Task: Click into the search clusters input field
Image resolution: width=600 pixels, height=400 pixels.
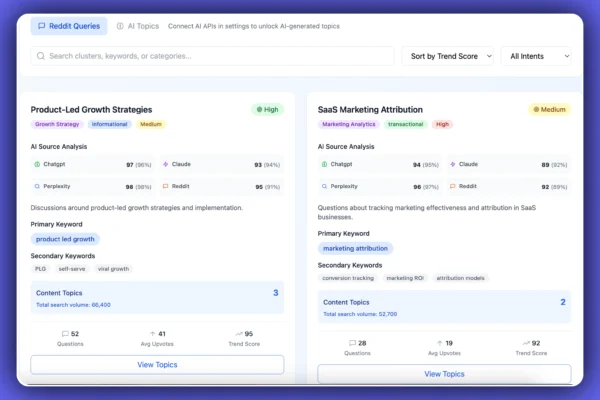Action: (215, 56)
